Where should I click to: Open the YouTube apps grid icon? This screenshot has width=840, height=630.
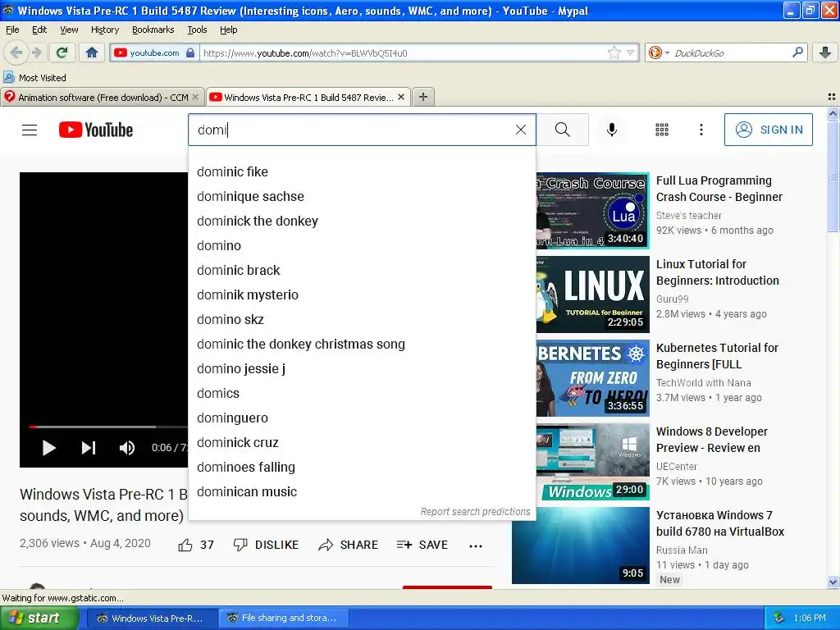click(662, 130)
